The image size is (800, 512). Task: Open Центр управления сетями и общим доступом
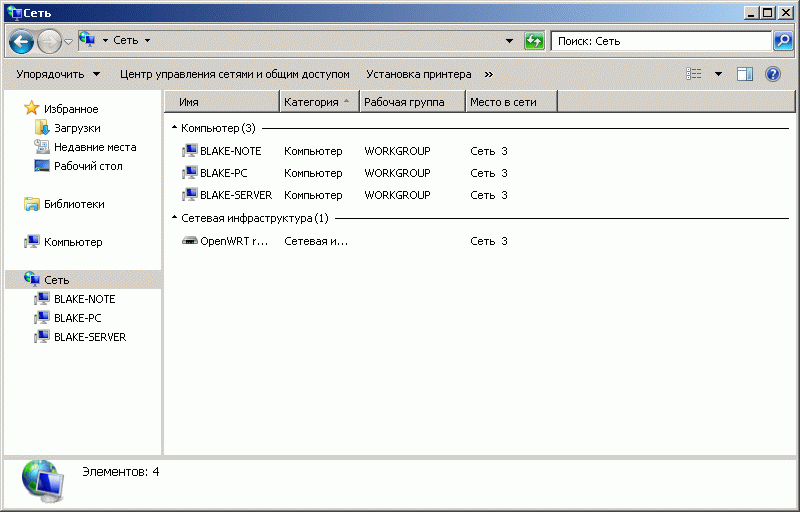coord(235,74)
